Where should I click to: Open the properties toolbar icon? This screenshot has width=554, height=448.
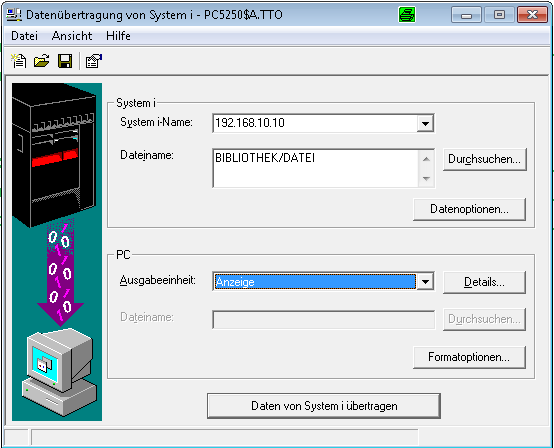point(94,61)
